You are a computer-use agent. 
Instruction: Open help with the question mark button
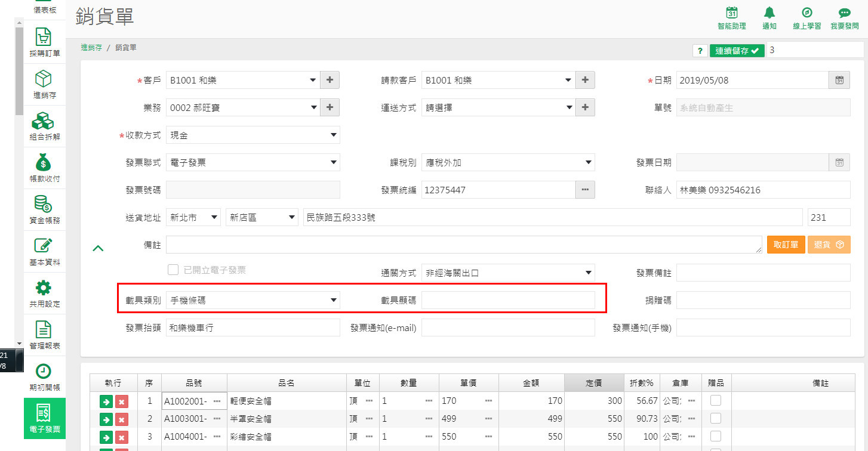click(700, 51)
